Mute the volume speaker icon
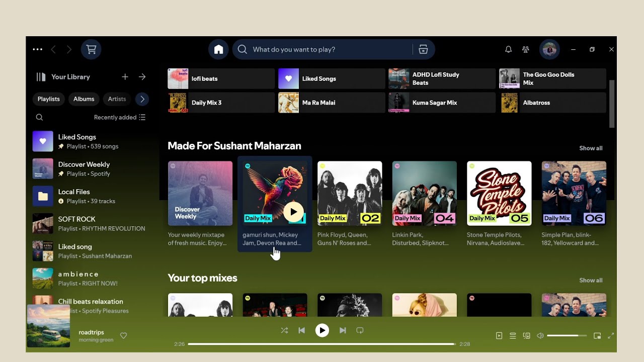The image size is (644, 362). point(540,336)
